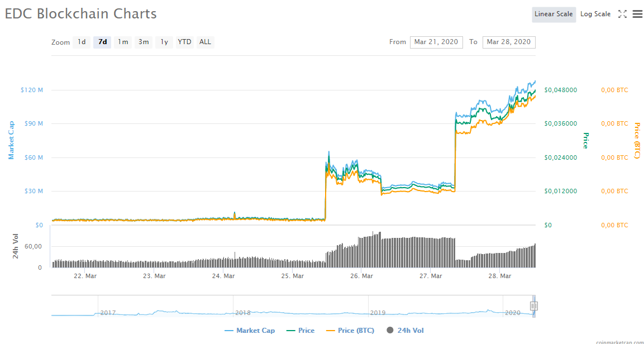
Task: Click the orange Price (BTC) axis title
Action: click(637, 140)
